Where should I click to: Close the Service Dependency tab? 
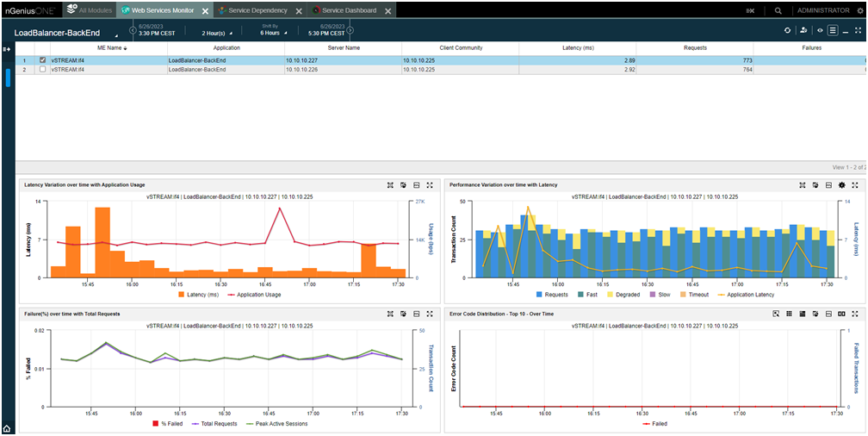(x=298, y=10)
